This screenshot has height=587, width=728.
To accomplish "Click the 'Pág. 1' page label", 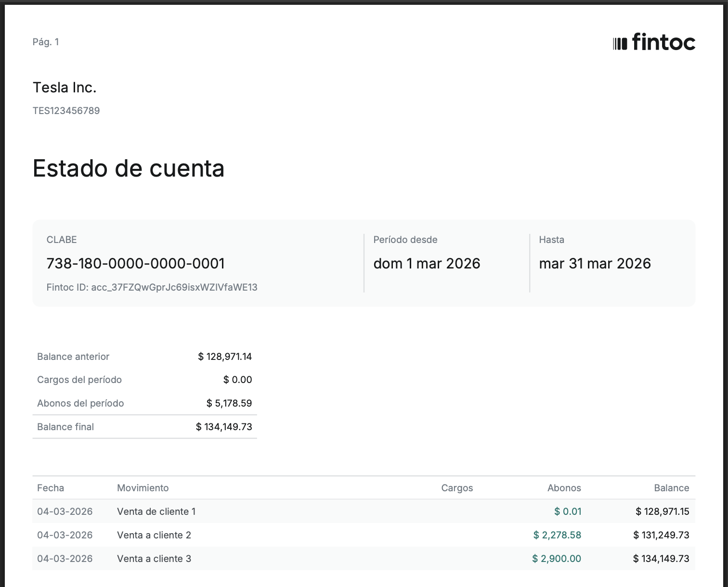I will pos(46,42).
